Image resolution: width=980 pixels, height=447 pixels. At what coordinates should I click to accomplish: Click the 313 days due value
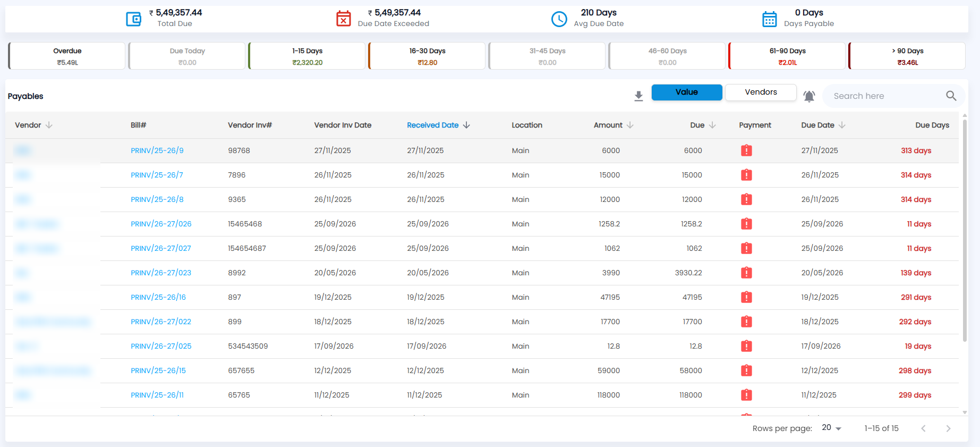coord(916,150)
